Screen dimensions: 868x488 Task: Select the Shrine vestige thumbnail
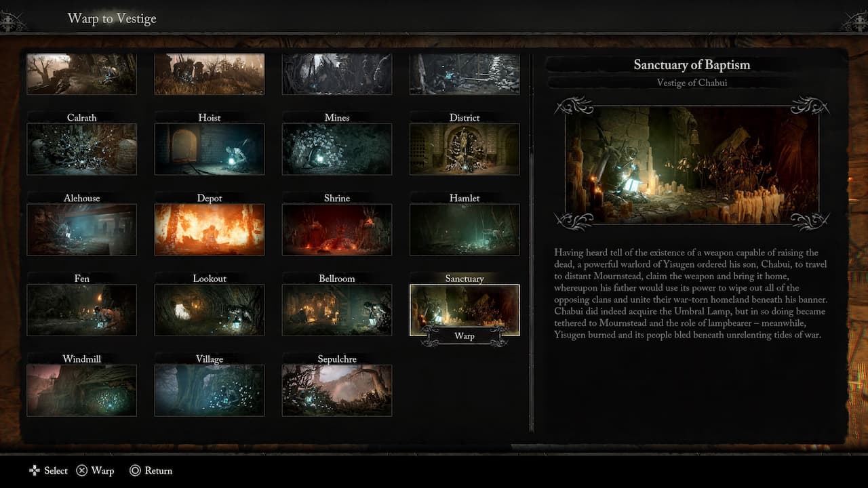(337, 230)
